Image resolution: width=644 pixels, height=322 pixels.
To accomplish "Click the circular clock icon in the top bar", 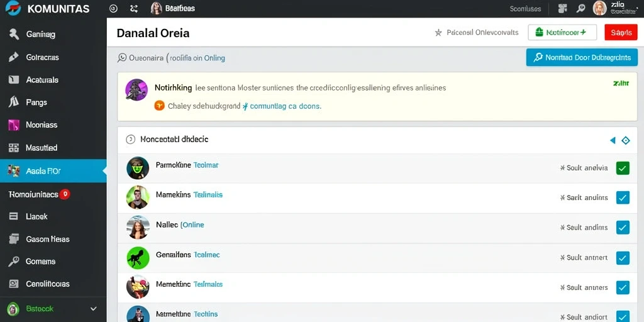I will 114,8.
